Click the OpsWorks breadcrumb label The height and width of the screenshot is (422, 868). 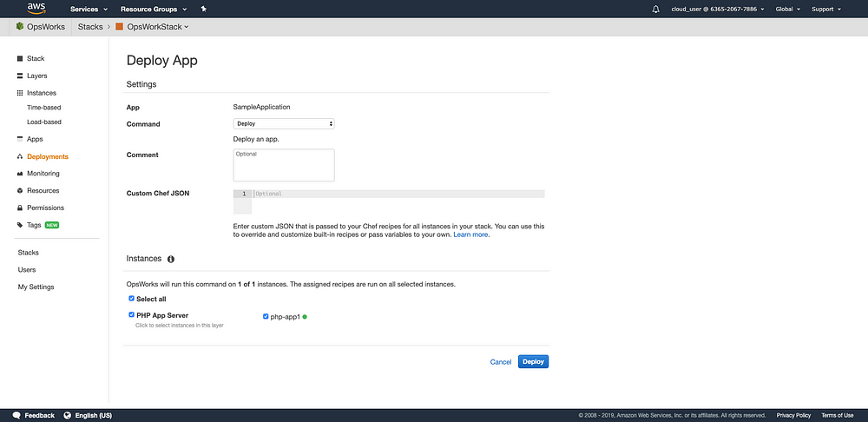click(x=46, y=27)
